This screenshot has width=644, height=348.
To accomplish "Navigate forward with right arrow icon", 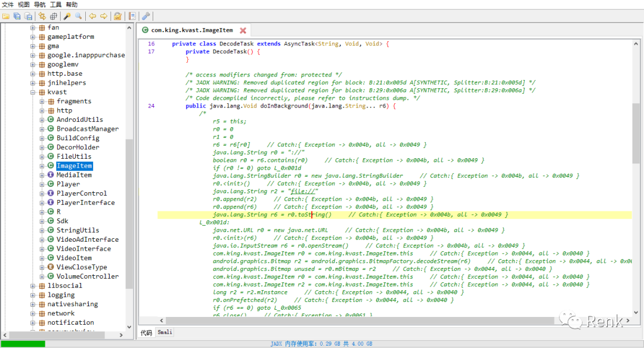I will 104,16.
